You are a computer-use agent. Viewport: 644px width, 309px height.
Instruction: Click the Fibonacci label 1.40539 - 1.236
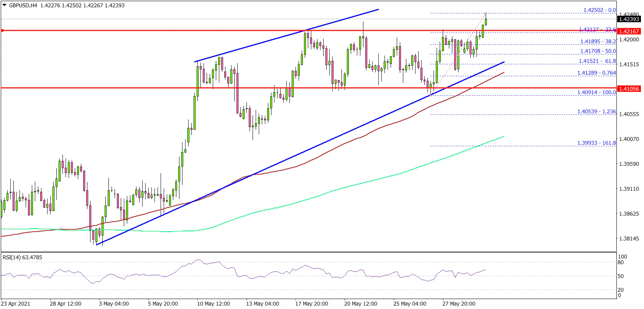click(x=596, y=111)
